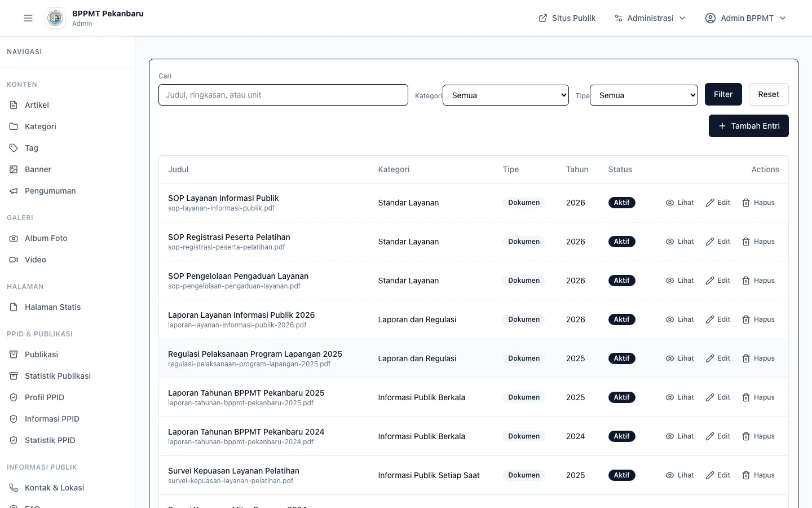
Task: View SOP Registrasi Peserta Pelatihan
Action: [679, 242]
